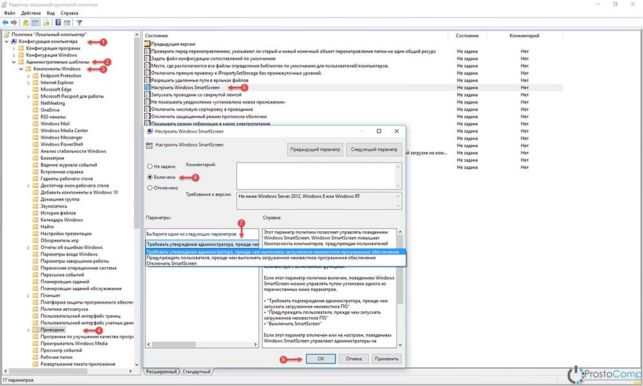Open the Файл menu

pyautogui.click(x=9, y=13)
